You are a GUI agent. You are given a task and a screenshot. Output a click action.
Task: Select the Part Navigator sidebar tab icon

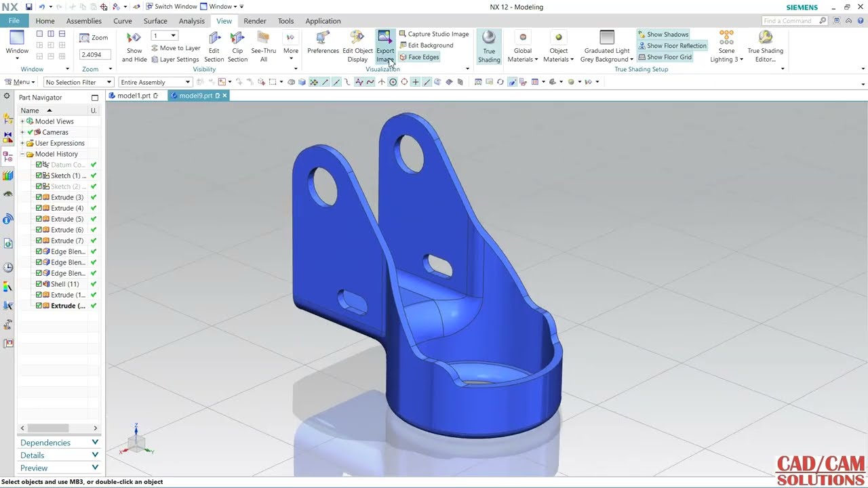(7, 157)
